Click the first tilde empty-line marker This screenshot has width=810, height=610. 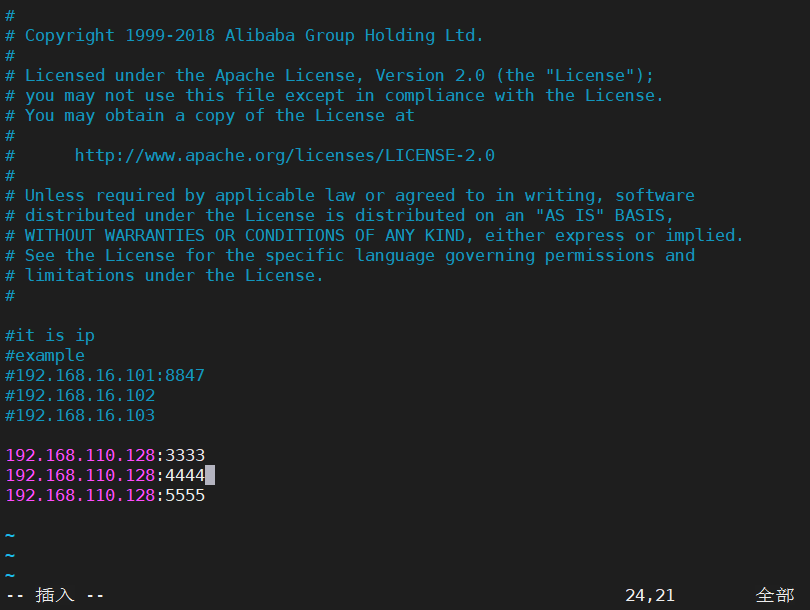pos(10,536)
